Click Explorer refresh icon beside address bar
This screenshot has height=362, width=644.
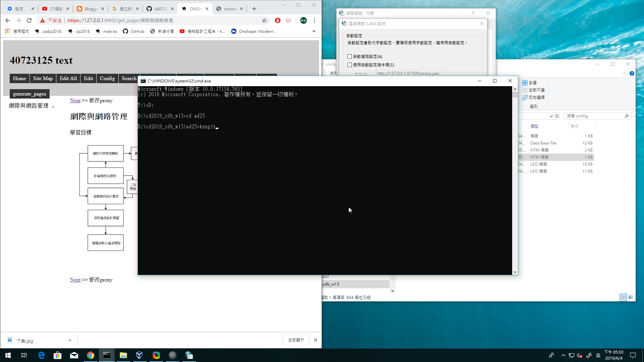pyautogui.click(x=557, y=116)
